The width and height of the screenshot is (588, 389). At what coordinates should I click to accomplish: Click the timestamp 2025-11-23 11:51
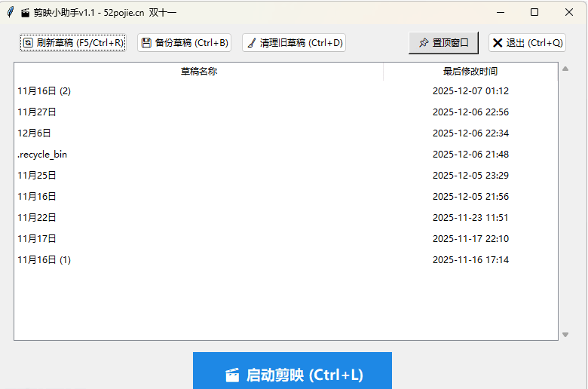pos(470,218)
